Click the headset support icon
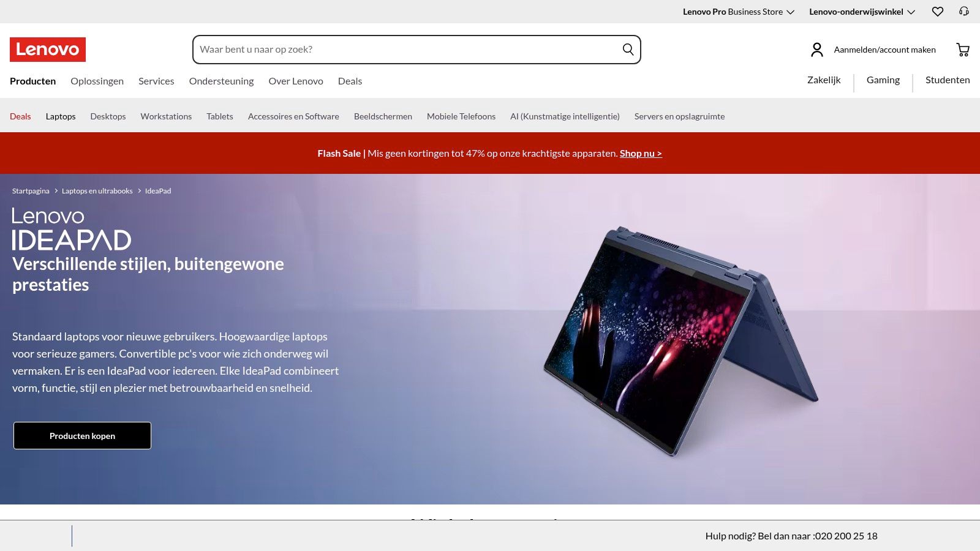Viewport: 980px width, 551px height. click(963, 12)
